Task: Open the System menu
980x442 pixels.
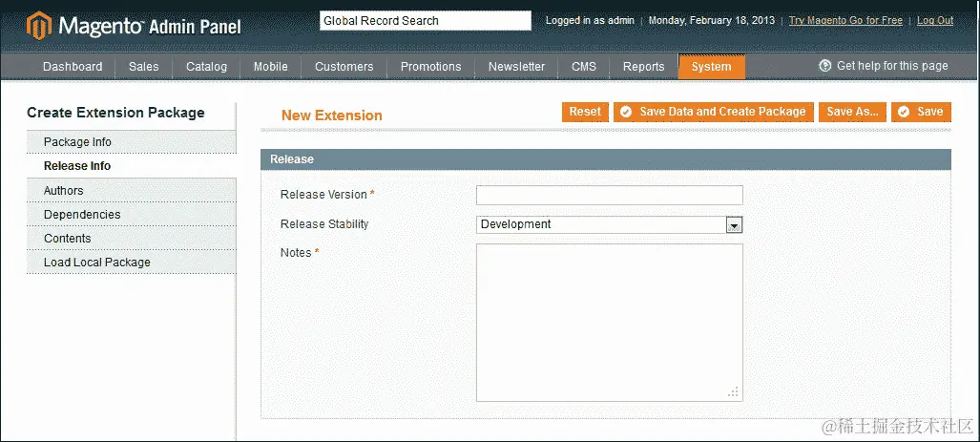Action: [711, 67]
